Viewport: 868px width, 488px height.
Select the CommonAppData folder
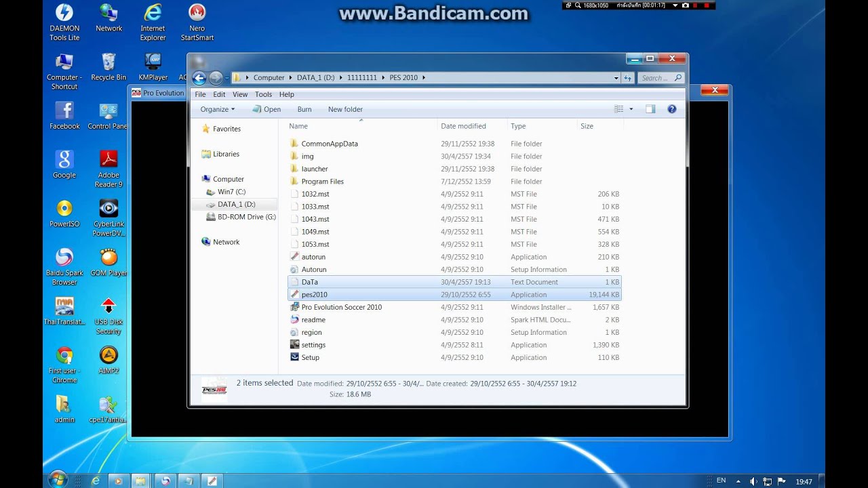[454, 144]
